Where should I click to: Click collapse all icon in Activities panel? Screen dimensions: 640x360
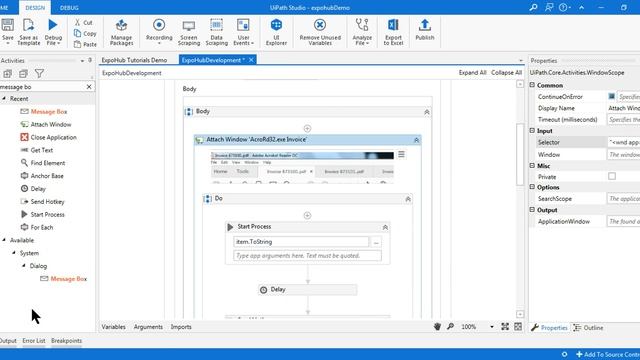point(23,74)
